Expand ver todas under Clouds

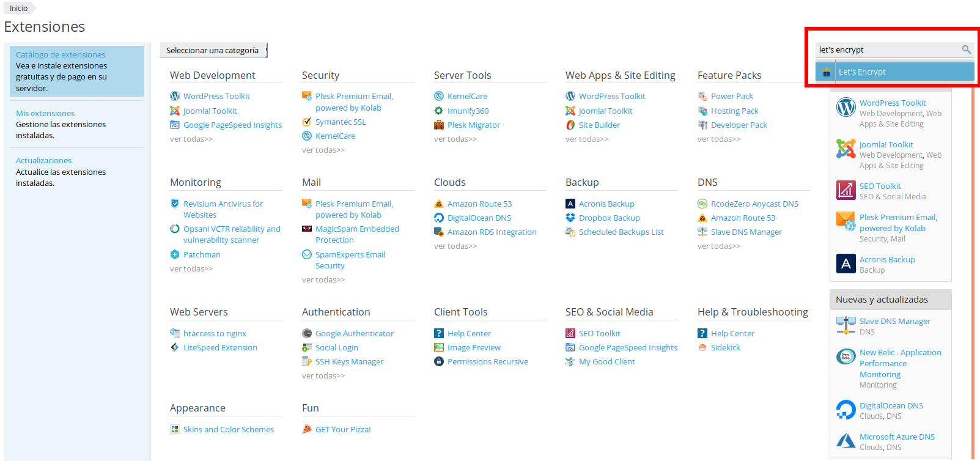(455, 246)
